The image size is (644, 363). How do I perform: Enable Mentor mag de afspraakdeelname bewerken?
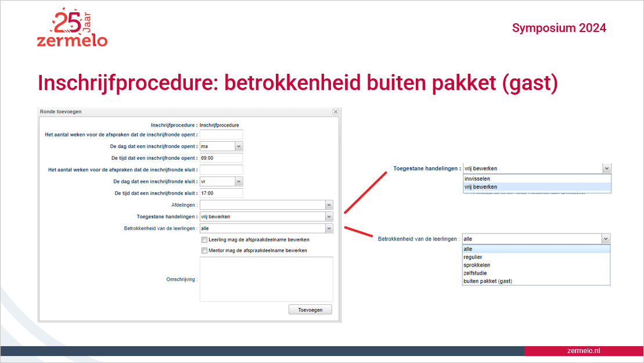(x=204, y=250)
